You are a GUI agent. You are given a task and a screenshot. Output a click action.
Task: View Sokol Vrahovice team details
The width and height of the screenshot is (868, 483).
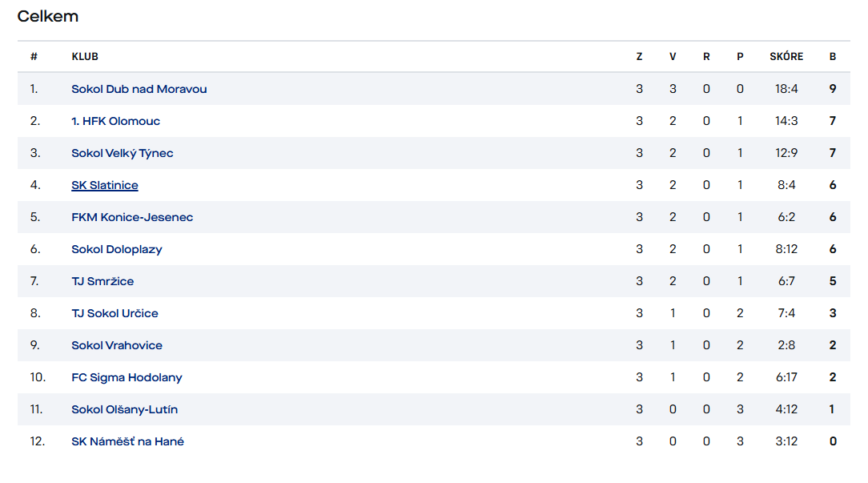click(117, 346)
